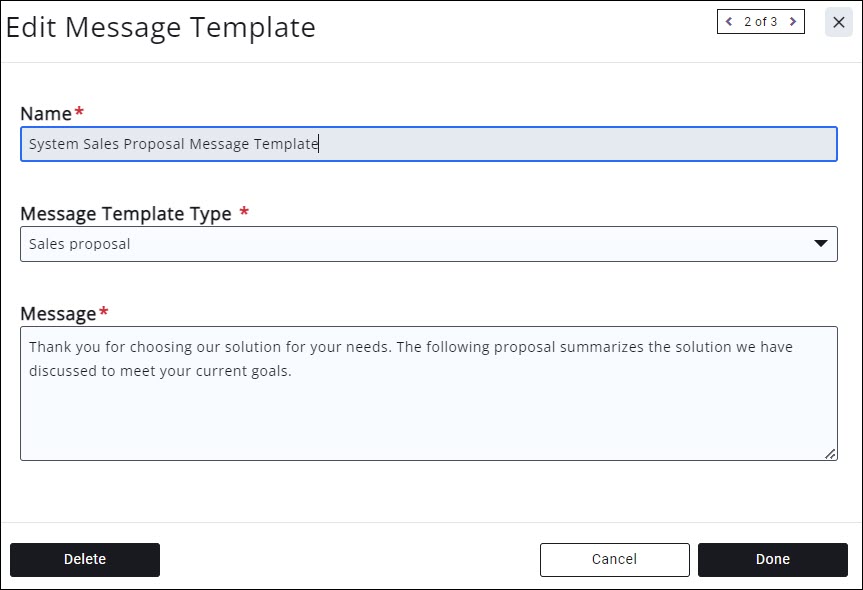Click the Message Template Type label
This screenshot has width=863, height=590.
126,214
